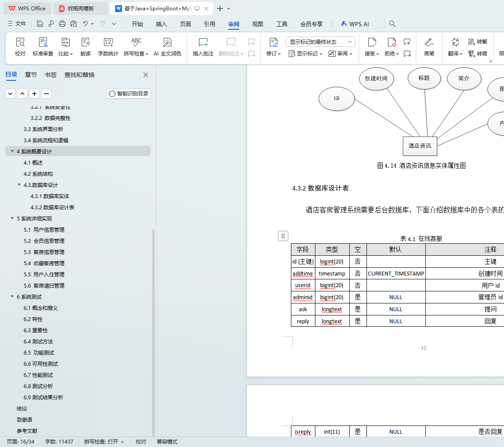Select the 画笔 pen tool
This screenshot has height=447, width=504.
coord(429,47)
